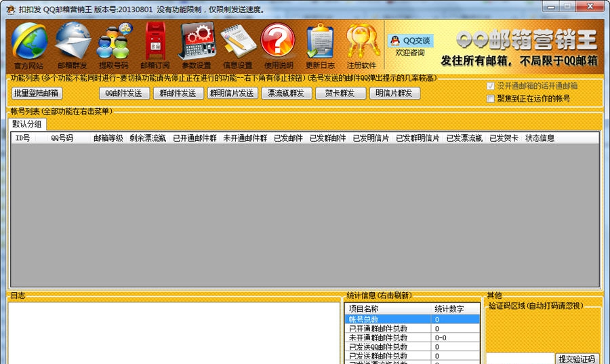Click the 项目名称 statistics column header
Image resolution: width=610 pixels, height=364 pixels.
tap(388, 309)
